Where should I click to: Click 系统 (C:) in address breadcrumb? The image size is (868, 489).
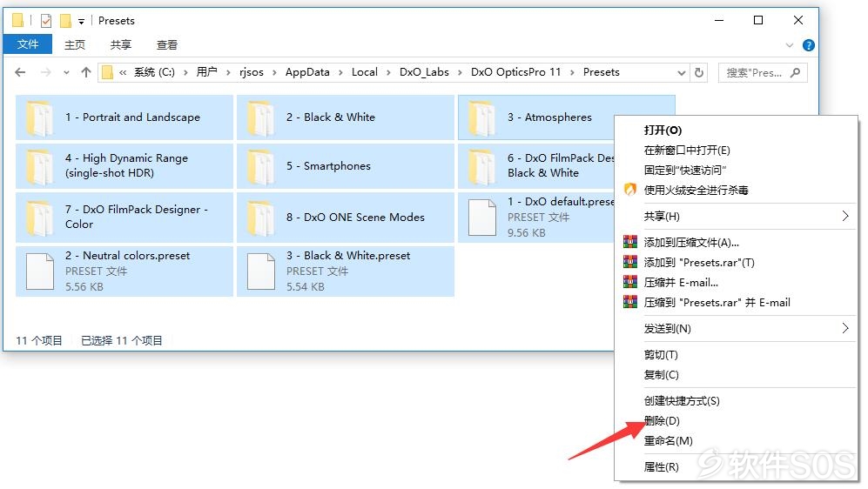pos(154,72)
